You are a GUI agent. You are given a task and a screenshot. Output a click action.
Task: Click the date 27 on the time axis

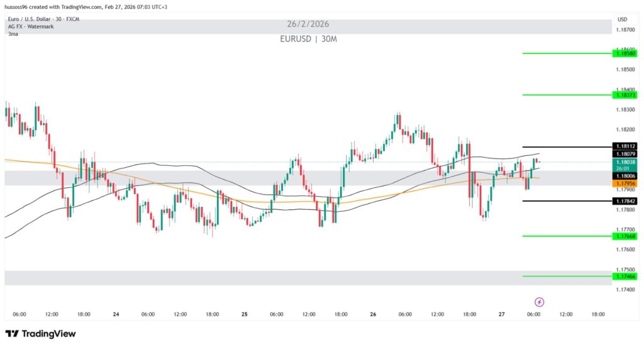pos(502,314)
